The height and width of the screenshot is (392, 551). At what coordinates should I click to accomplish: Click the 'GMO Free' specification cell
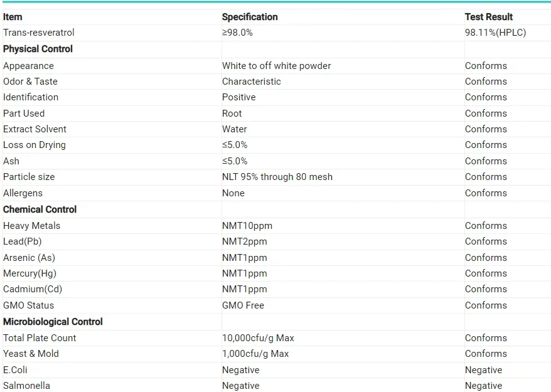click(243, 305)
